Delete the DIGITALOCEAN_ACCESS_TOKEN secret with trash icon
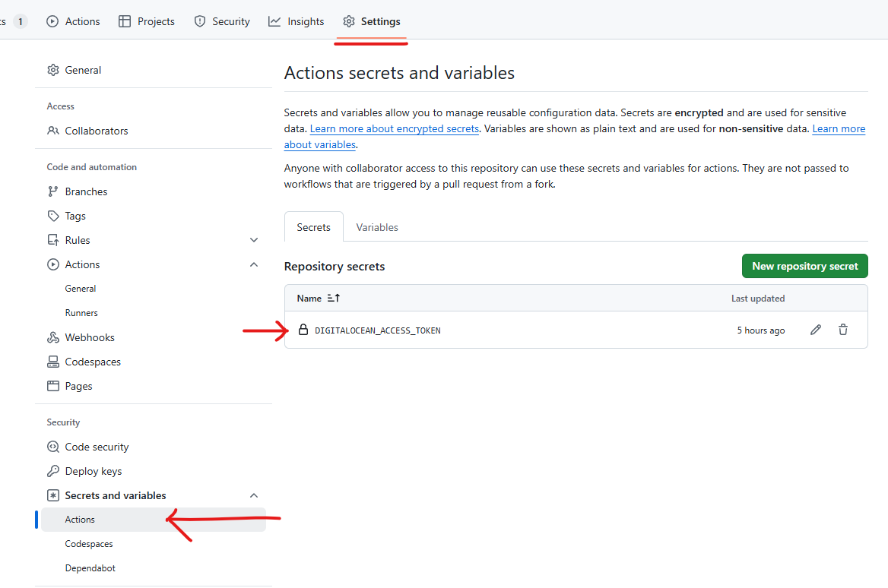 pyautogui.click(x=843, y=330)
